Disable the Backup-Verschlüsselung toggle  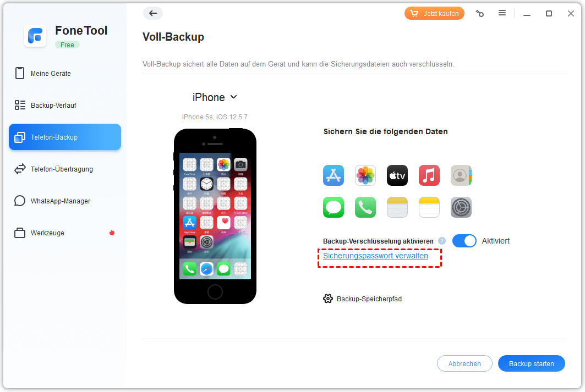tap(464, 241)
